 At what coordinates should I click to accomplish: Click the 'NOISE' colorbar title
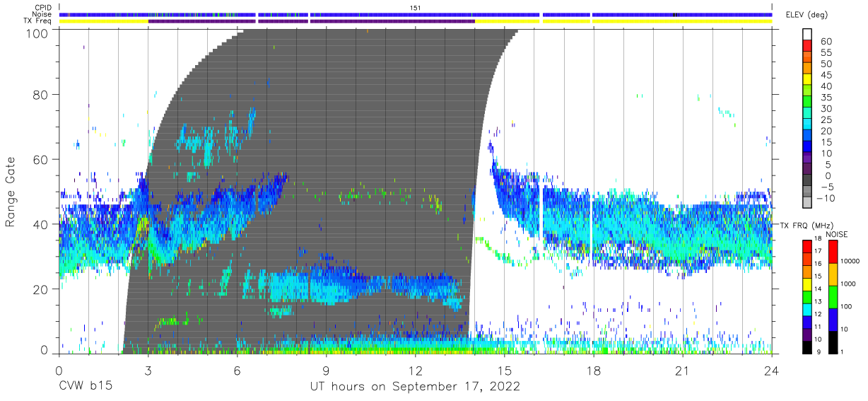click(836, 234)
